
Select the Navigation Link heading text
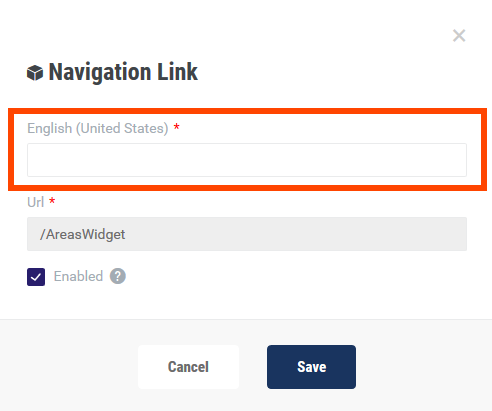123,72
